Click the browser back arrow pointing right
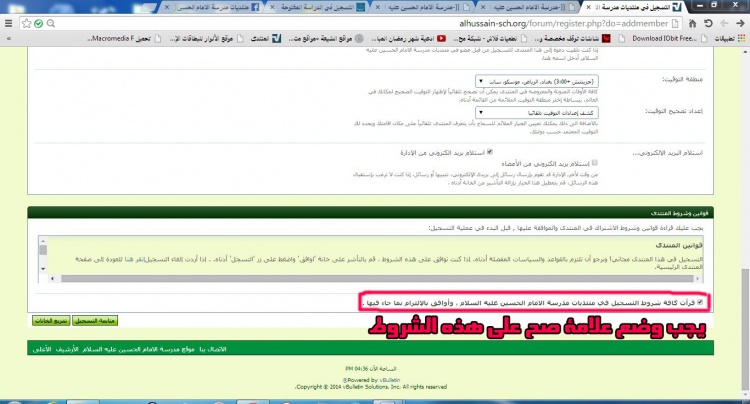 click(740, 23)
